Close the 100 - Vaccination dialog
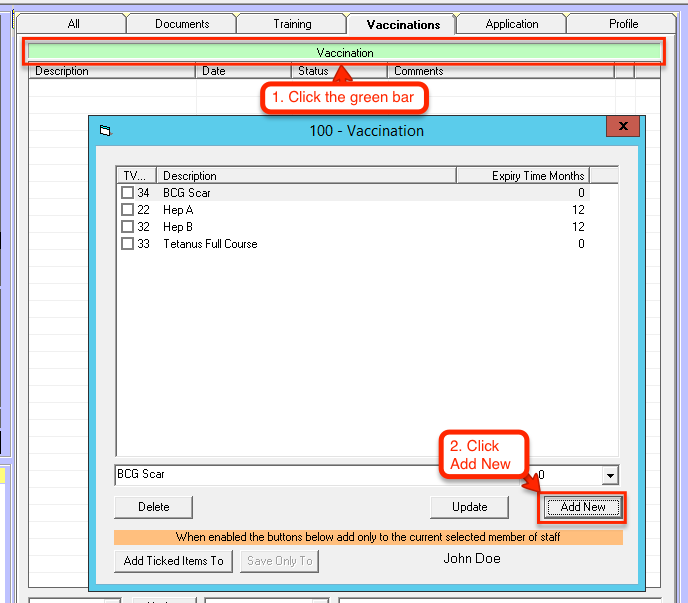The height and width of the screenshot is (603, 688). (x=624, y=127)
